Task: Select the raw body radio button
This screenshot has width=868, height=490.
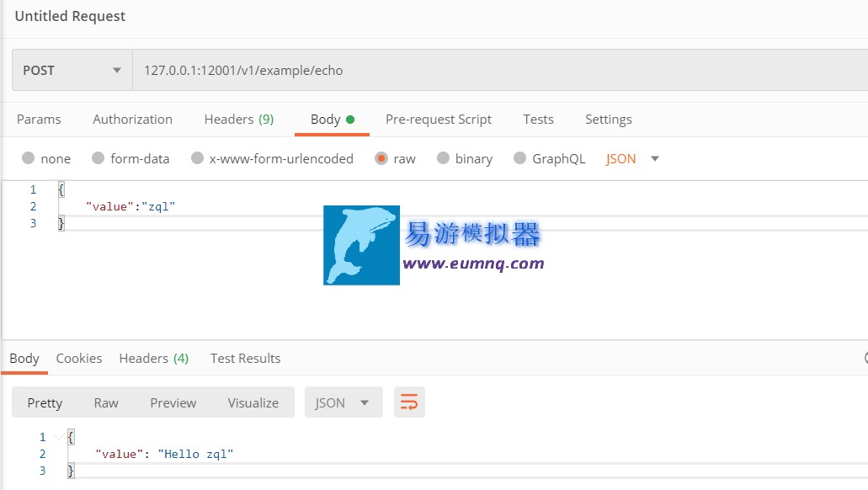Action: point(381,158)
